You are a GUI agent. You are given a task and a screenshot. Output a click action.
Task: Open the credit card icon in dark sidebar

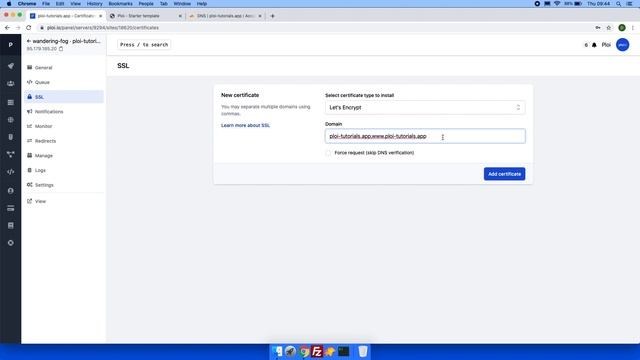tap(11, 208)
